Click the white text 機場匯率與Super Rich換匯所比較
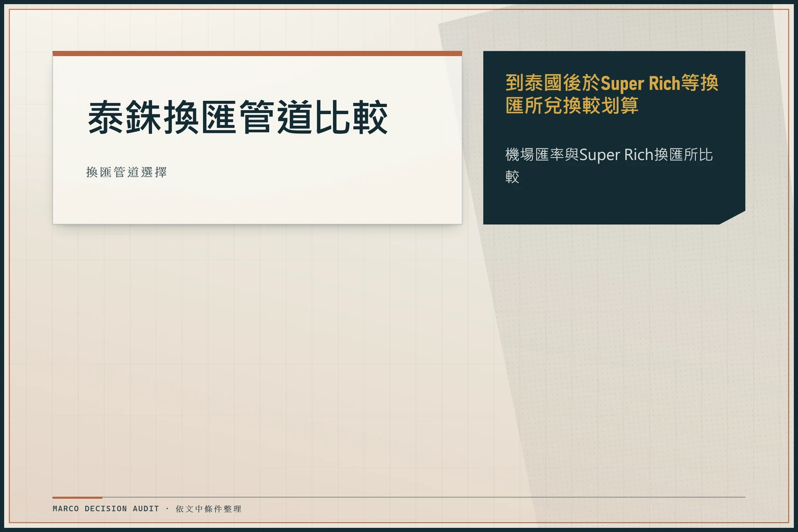Viewport: 798px width, 532px height. (x=609, y=165)
